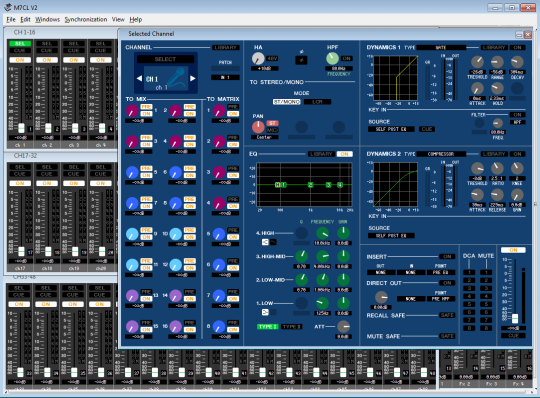Open the DIRECT OUT POINT selector
Screen dimensions: 540x398
(441, 299)
